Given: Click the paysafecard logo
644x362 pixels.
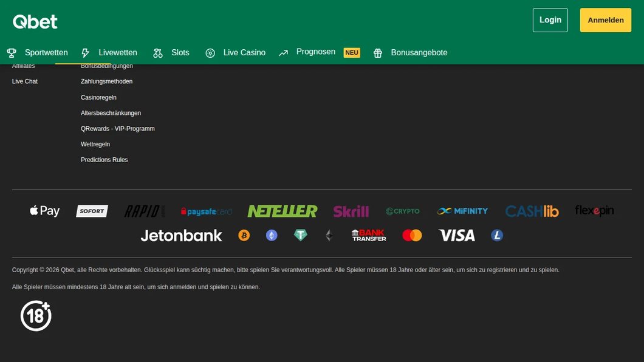Looking at the screenshot, I should click(206, 211).
